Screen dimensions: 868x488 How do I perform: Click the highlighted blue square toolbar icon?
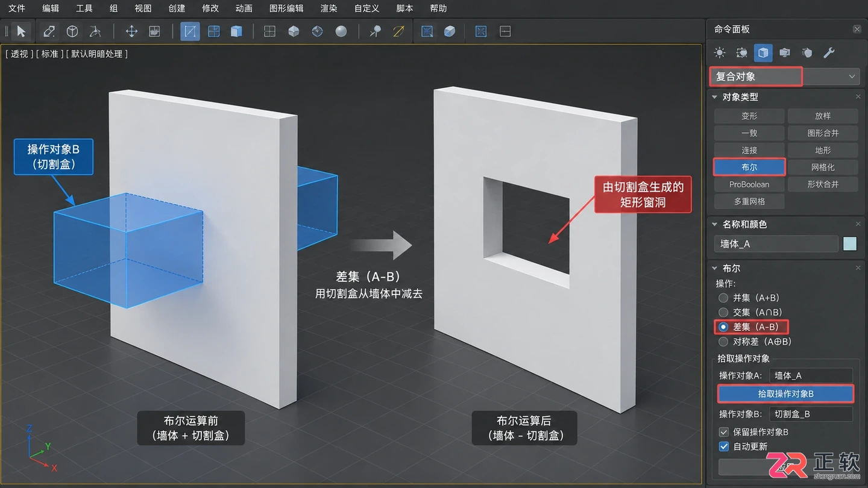(x=190, y=31)
